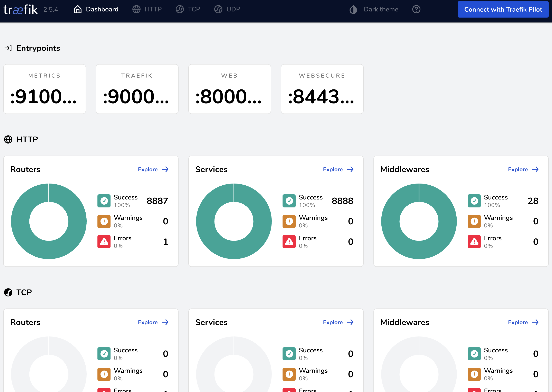Click the Errors alert icon in HTTP Routers card
Viewport: 552px width, 392px height.
tap(104, 241)
